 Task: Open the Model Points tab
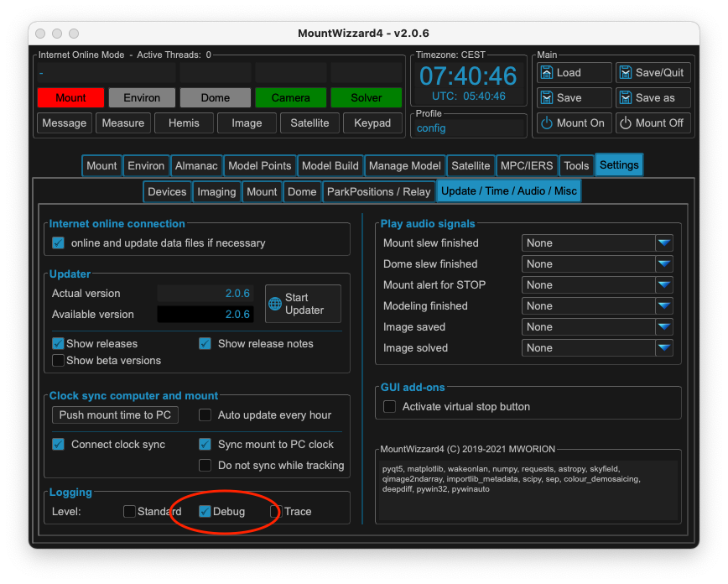[259, 166]
